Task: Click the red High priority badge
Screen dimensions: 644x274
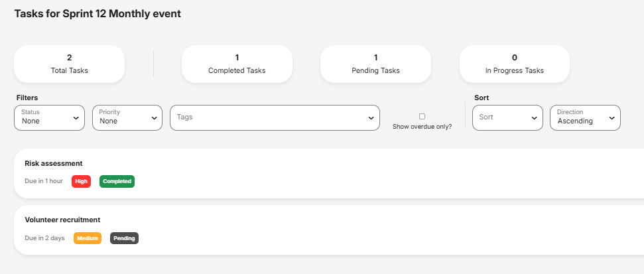Action: 81,181
